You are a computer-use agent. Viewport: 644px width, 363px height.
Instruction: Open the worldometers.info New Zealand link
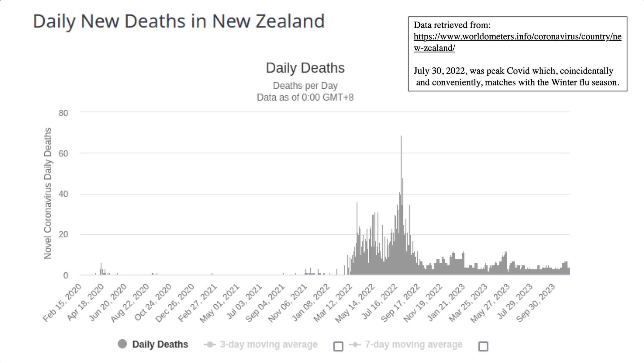(517, 42)
